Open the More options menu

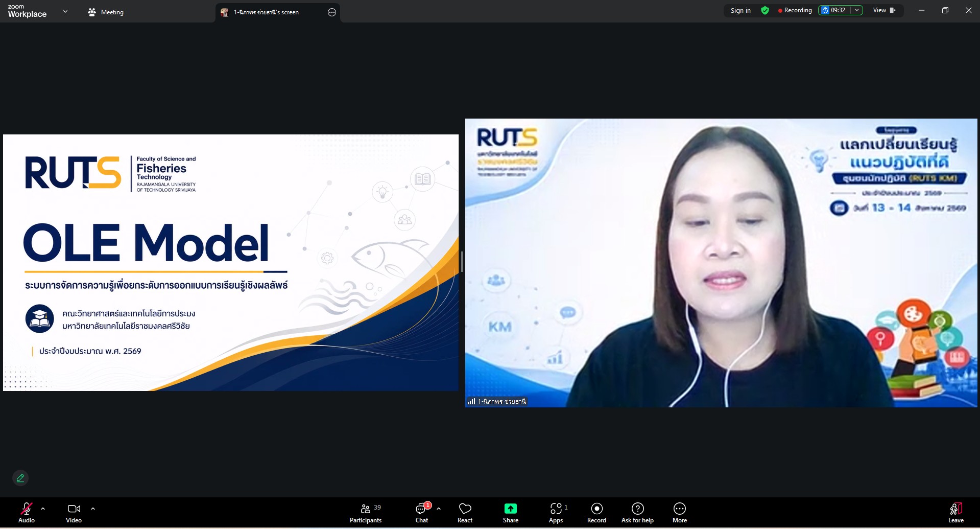tap(680, 513)
